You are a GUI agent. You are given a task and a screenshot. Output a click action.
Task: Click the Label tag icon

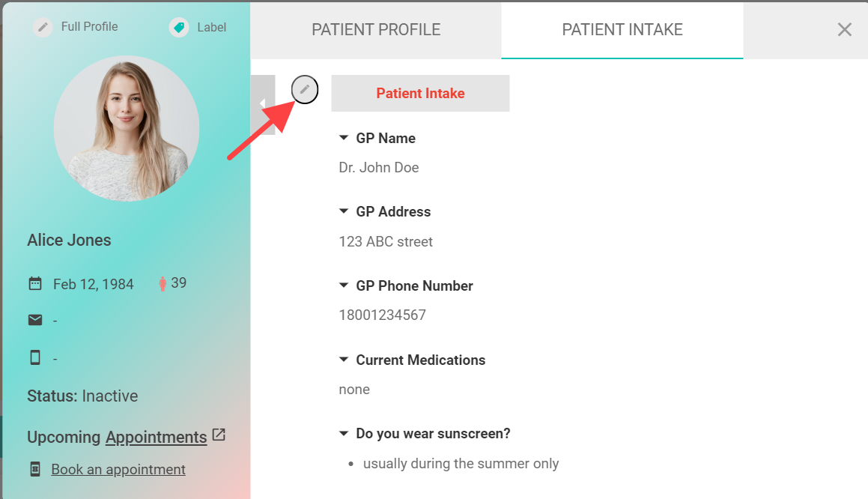click(x=179, y=27)
